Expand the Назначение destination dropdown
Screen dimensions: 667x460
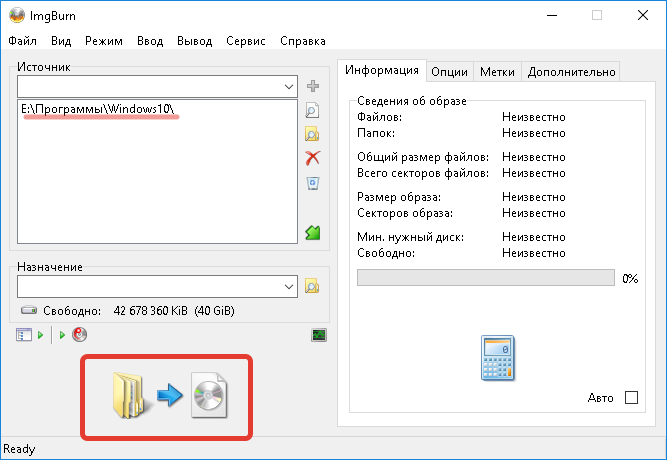point(289,287)
